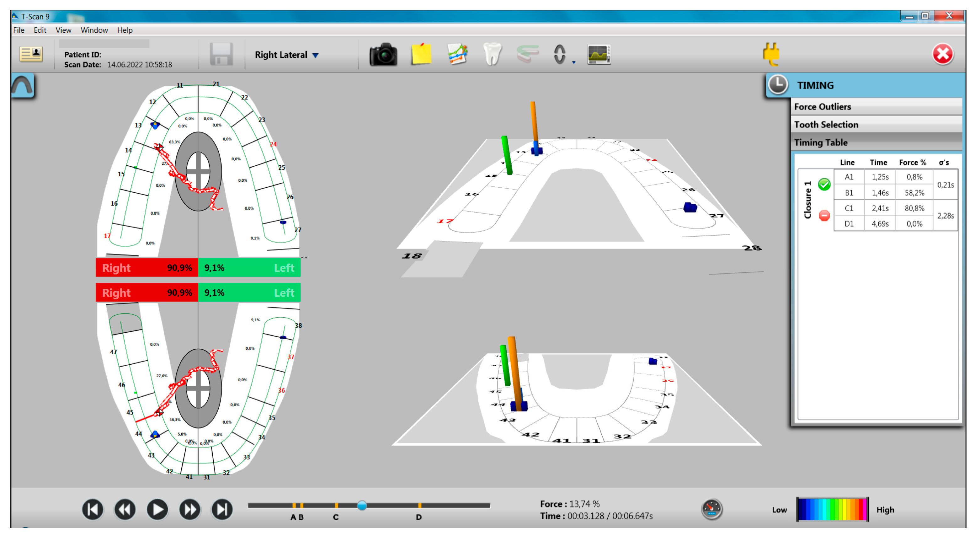Toggle the green checkmark for A1-B1
Image resolution: width=980 pixels, height=536 pixels.
[824, 185]
